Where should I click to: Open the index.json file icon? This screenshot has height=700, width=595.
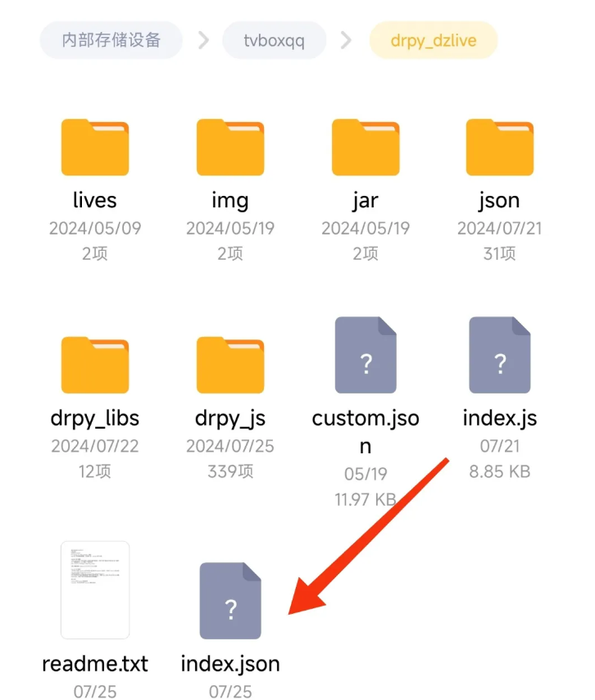[x=230, y=601]
